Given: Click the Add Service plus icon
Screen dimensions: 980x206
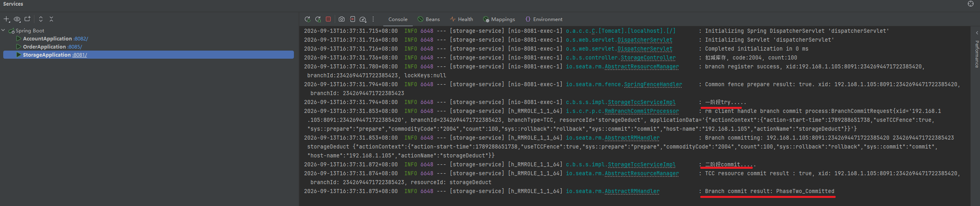Looking at the screenshot, I should click(6, 19).
